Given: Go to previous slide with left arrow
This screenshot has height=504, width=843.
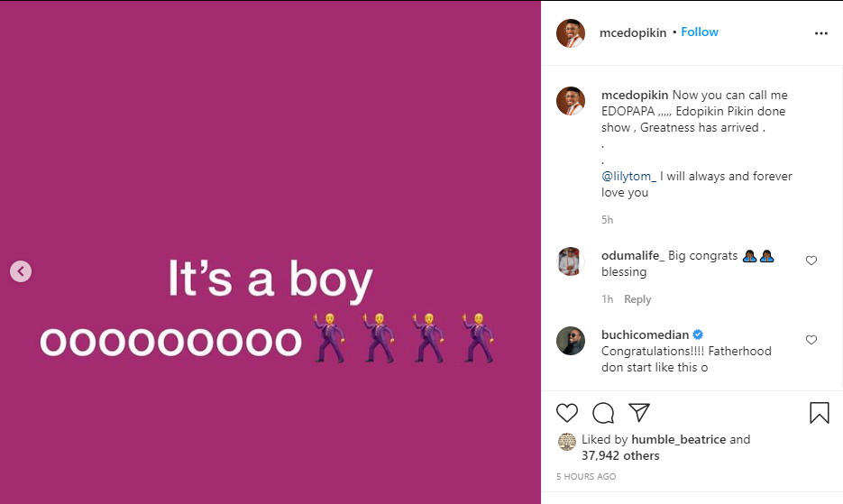Looking at the screenshot, I should (x=20, y=270).
